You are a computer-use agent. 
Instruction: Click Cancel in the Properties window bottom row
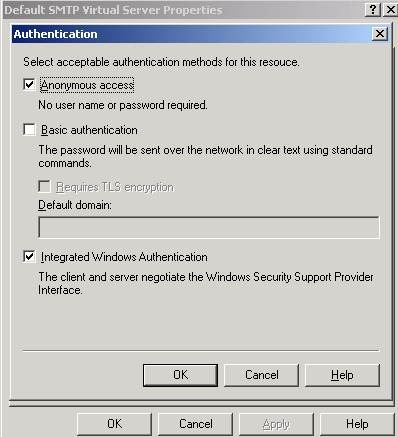click(x=196, y=424)
